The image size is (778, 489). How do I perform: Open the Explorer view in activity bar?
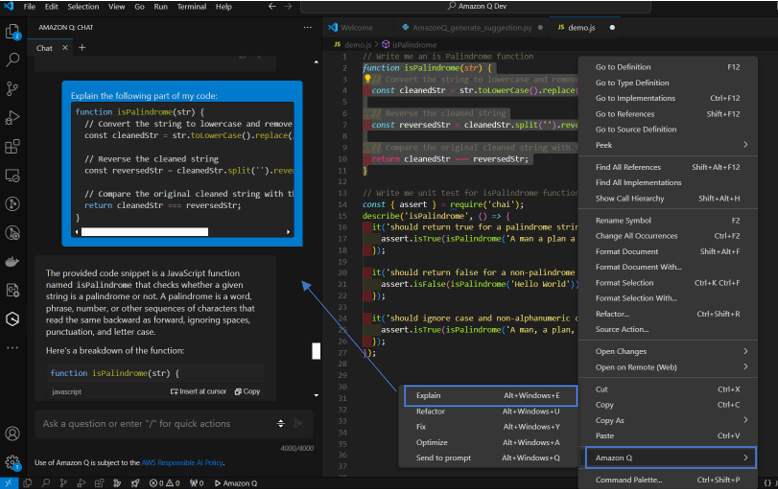point(13,33)
